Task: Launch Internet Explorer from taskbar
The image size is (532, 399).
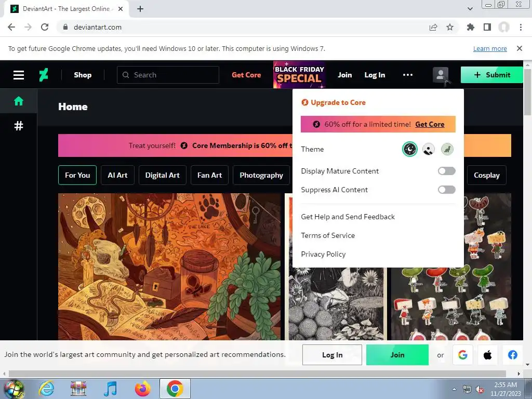Action: (x=46, y=389)
